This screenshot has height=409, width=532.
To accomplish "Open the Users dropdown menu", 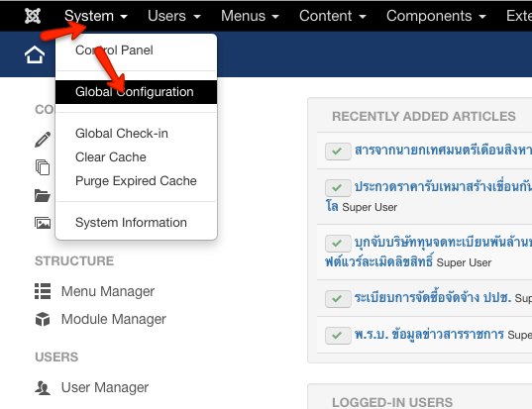I will (x=174, y=16).
